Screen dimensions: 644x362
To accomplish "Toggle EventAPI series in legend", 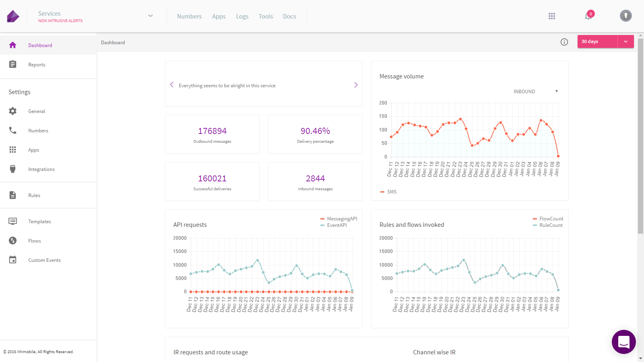I will (334, 225).
